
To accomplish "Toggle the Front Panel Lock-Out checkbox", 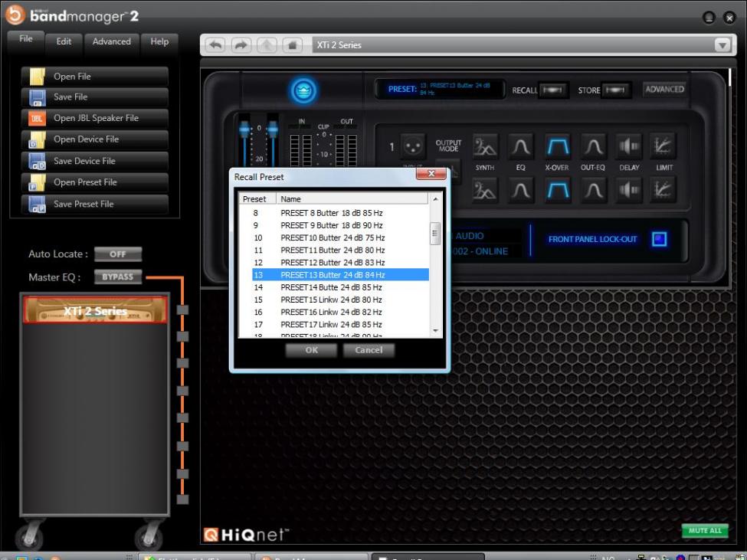I will tap(657, 239).
